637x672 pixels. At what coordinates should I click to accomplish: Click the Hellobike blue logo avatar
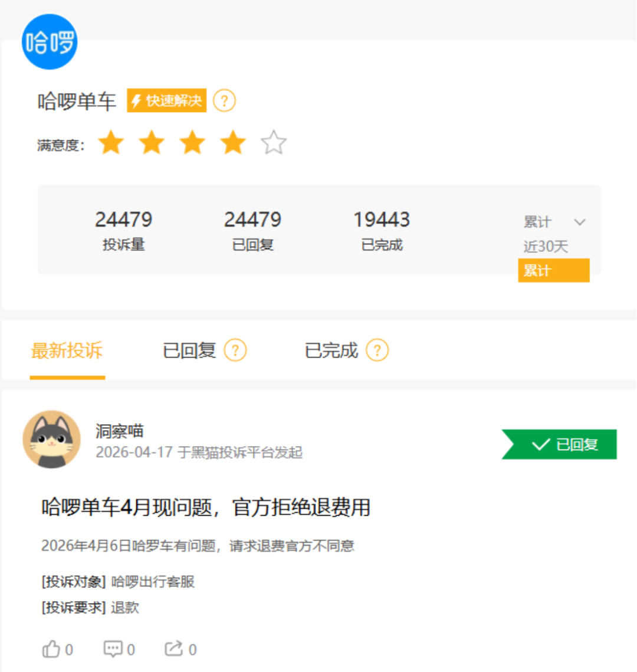(50, 42)
